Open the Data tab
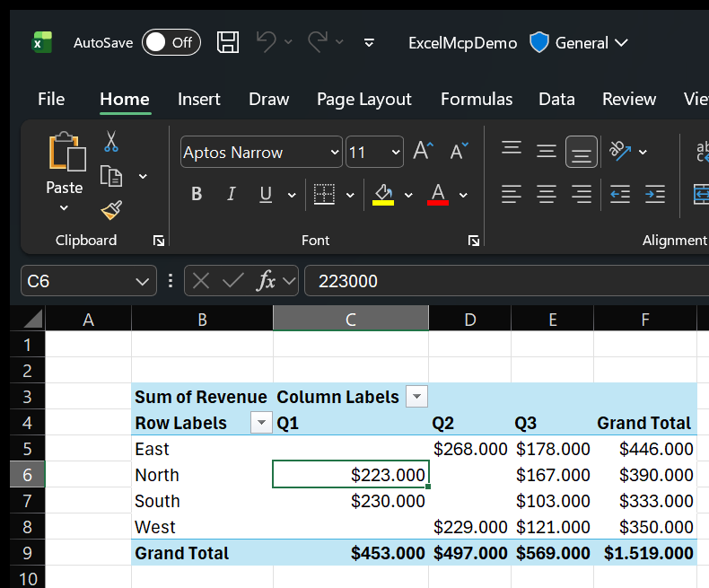Viewport: 709px width, 588px height. point(556,99)
